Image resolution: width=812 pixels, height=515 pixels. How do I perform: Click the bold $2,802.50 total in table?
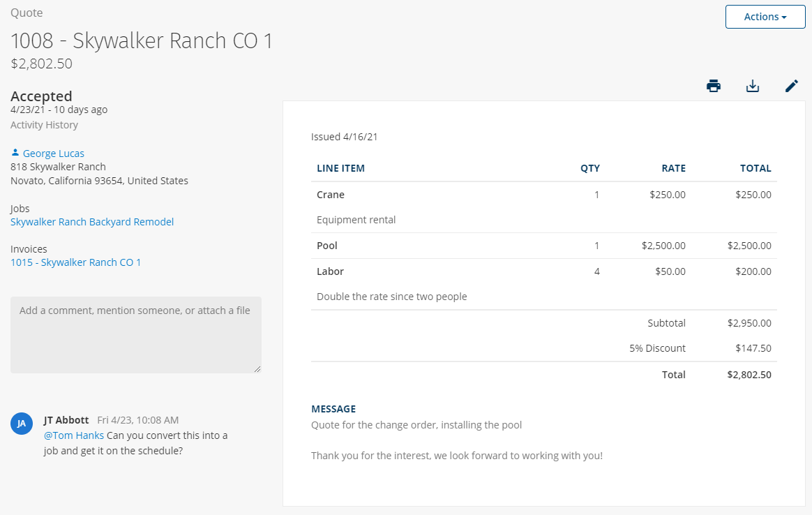coord(749,375)
